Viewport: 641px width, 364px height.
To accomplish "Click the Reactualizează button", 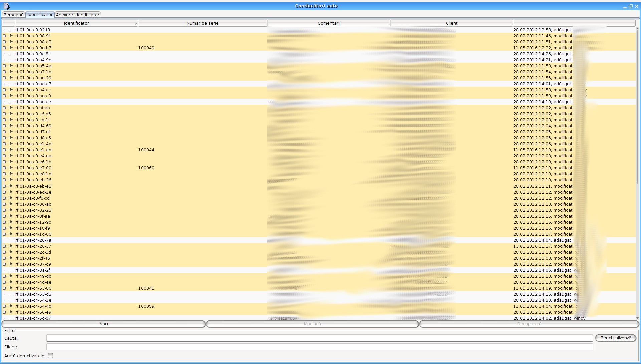I will [x=615, y=338].
